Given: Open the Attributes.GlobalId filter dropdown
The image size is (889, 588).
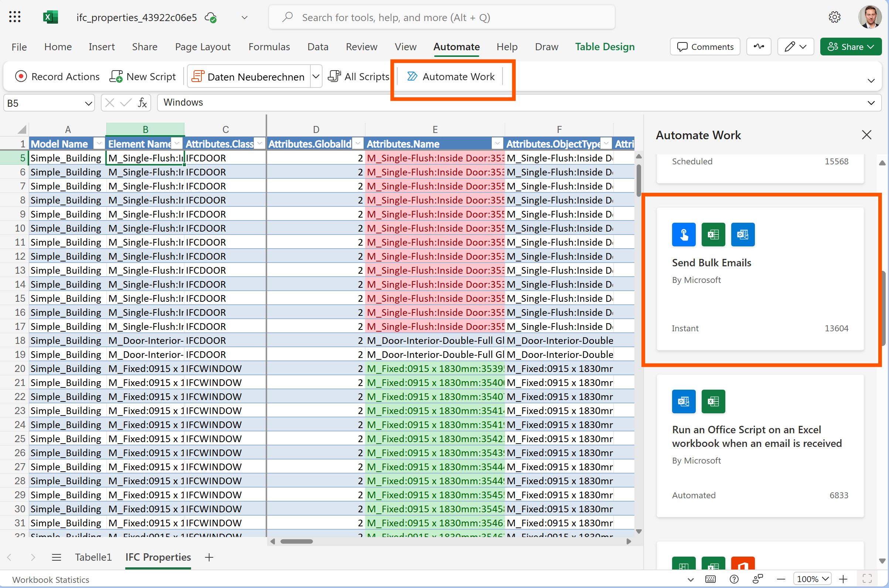Looking at the screenshot, I should click(358, 143).
